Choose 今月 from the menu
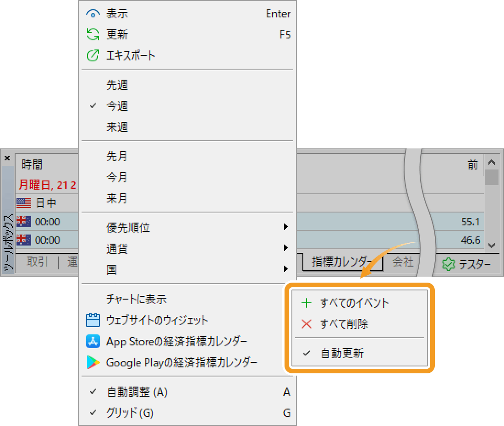 click(x=187, y=177)
